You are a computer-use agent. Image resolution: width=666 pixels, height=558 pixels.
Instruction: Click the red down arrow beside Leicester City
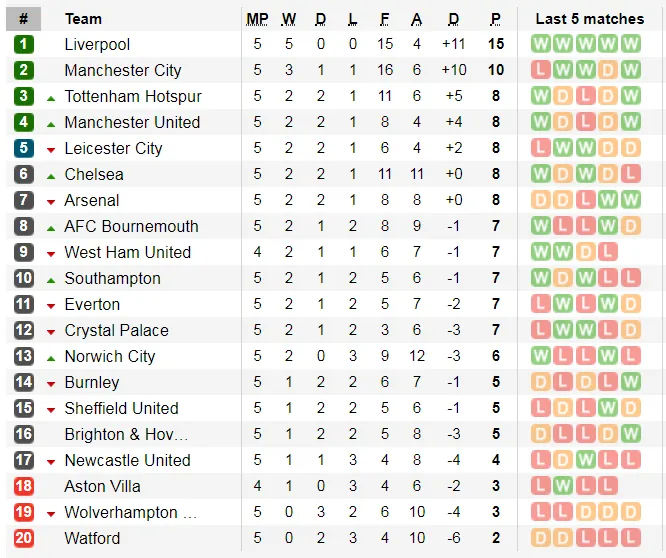(x=51, y=149)
